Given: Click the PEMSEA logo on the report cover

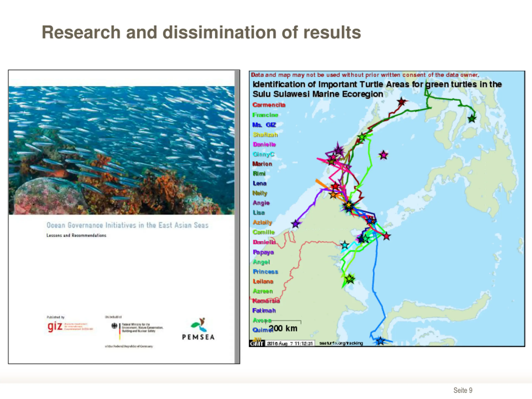Looking at the screenshot, I should [198, 329].
